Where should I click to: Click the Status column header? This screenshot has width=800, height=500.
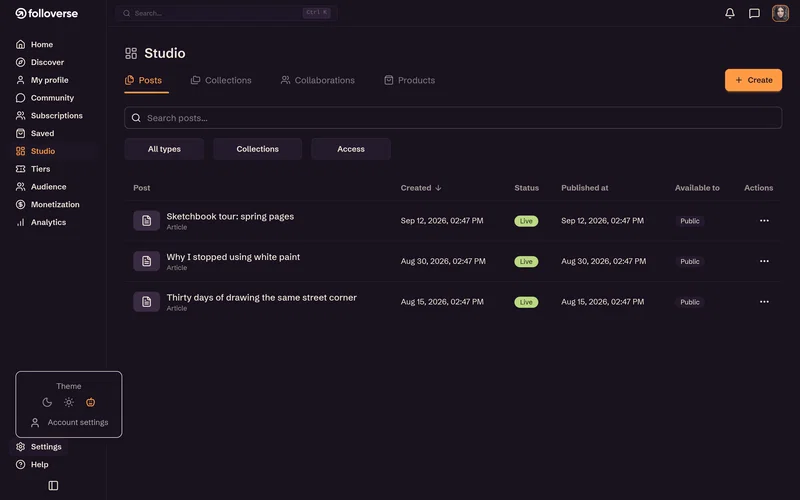[527, 188]
